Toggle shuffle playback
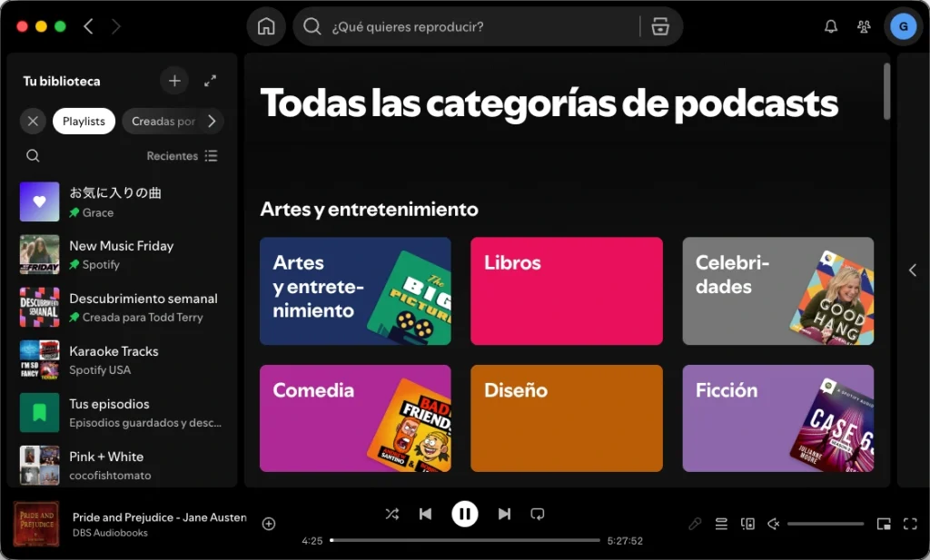This screenshot has width=930, height=560. pyautogui.click(x=392, y=514)
